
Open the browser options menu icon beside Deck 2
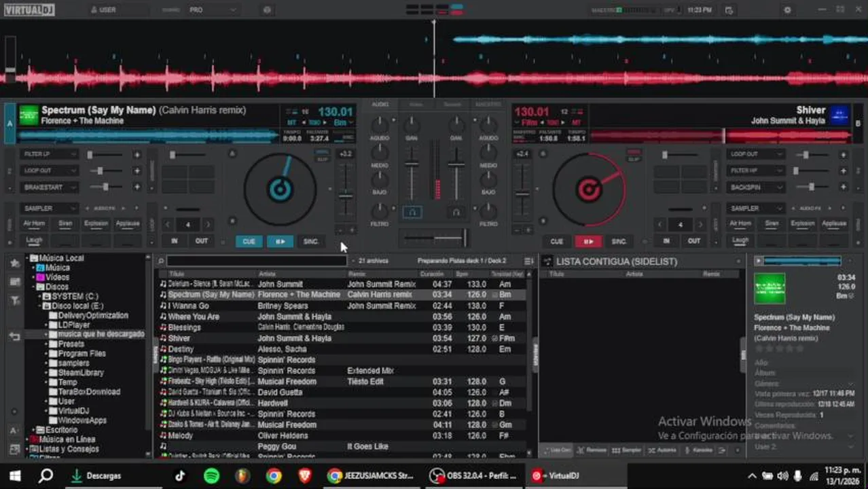[528, 261]
